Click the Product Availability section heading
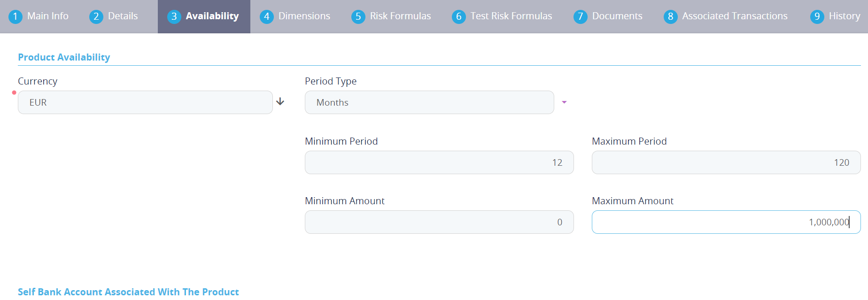Viewport: 868px width, 300px height. [64, 57]
